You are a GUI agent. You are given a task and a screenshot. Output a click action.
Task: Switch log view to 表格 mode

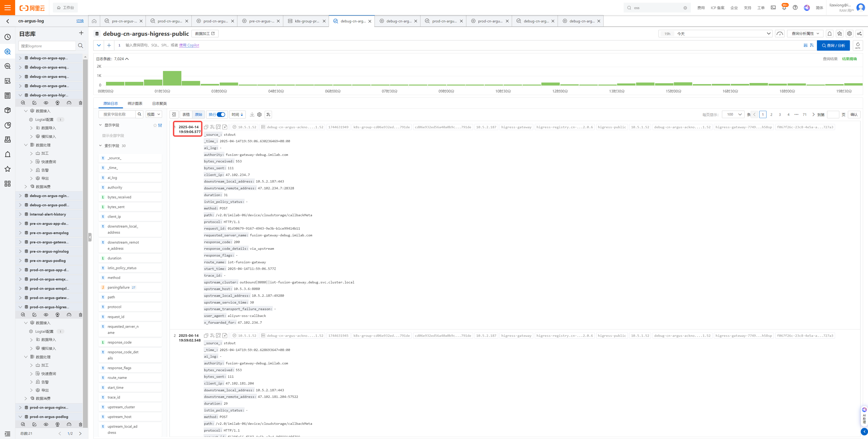[x=186, y=115]
